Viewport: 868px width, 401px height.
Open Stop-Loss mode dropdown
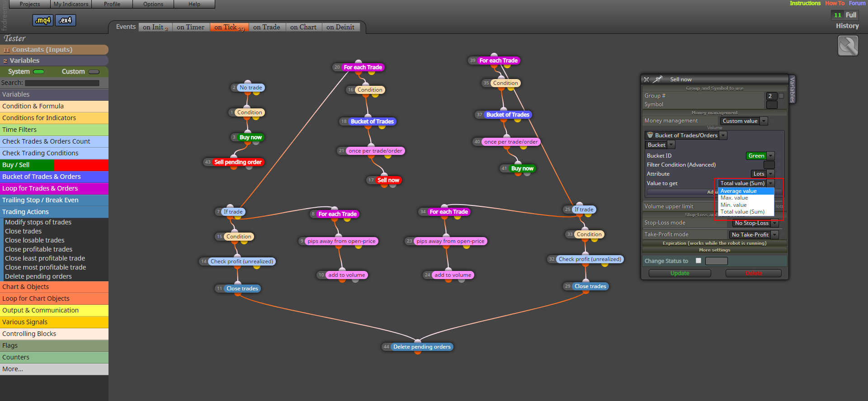pos(755,223)
